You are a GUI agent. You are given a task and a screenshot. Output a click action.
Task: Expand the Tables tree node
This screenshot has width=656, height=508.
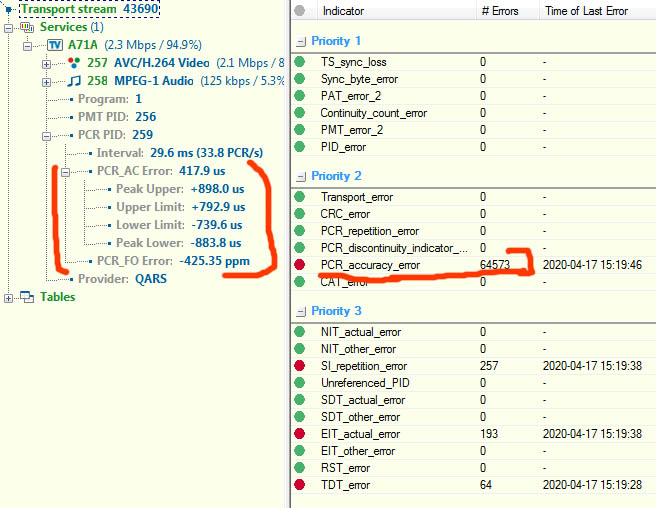(8, 298)
